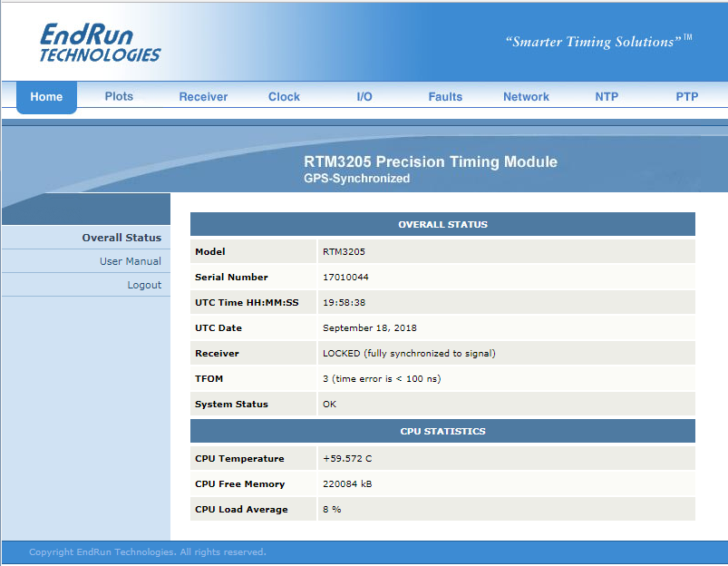The height and width of the screenshot is (566, 728).
Task: Select the I/O tab
Action: point(364,97)
